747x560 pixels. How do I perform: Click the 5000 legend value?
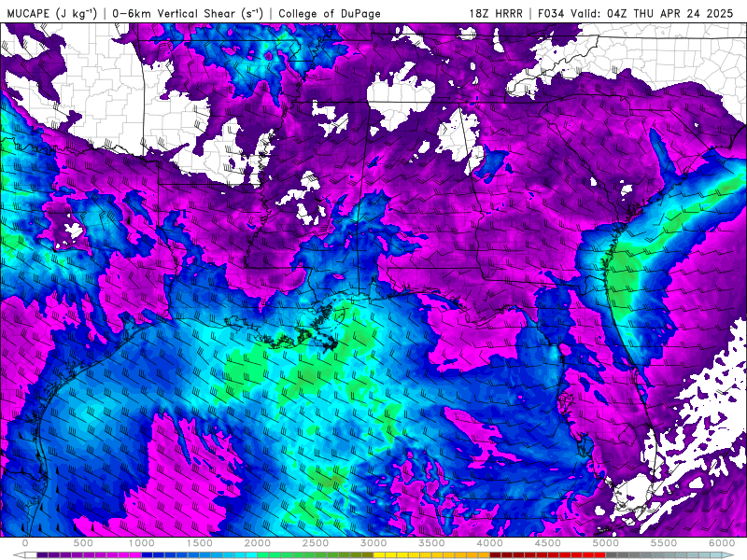606,543
